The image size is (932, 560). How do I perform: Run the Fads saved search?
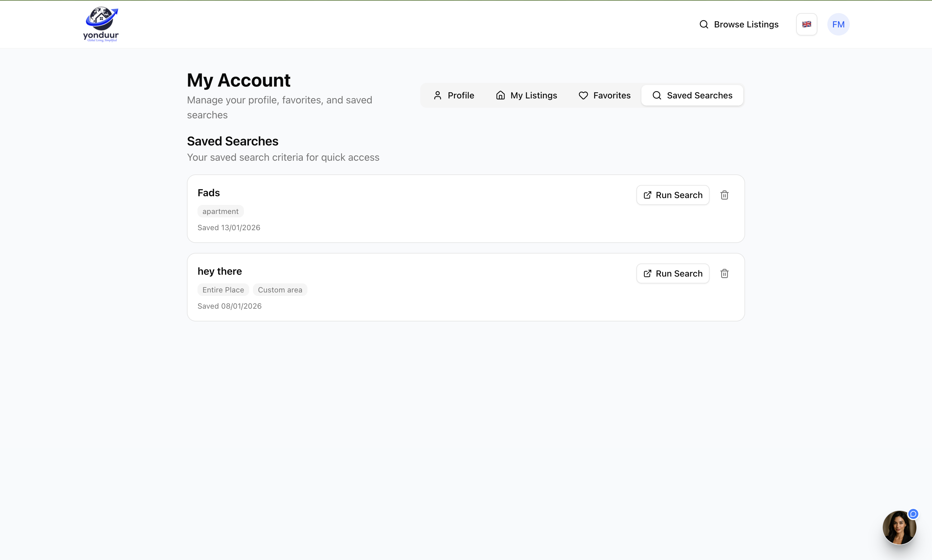pyautogui.click(x=673, y=195)
